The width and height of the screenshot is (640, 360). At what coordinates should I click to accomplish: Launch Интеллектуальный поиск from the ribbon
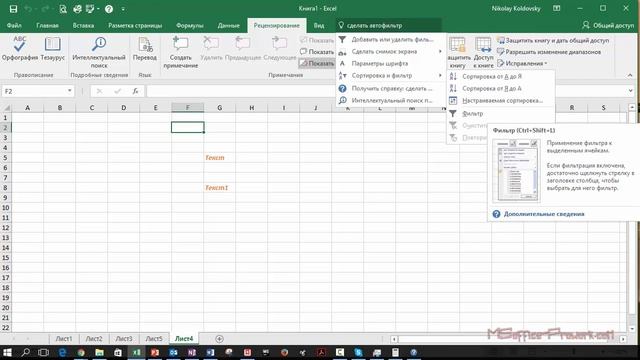pyautogui.click(x=99, y=52)
